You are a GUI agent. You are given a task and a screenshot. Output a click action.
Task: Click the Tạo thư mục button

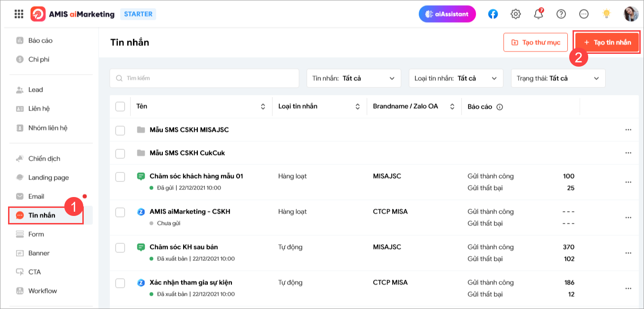tap(535, 42)
